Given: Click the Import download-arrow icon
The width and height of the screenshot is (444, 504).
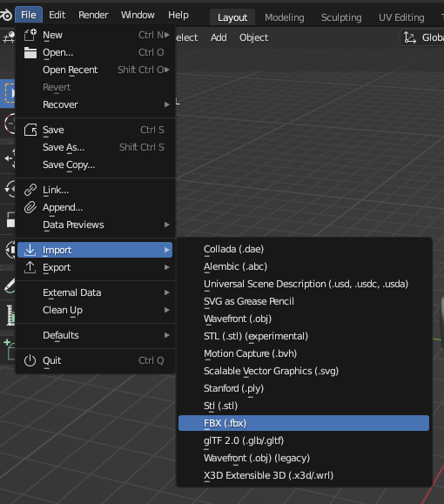Looking at the screenshot, I should (30, 250).
